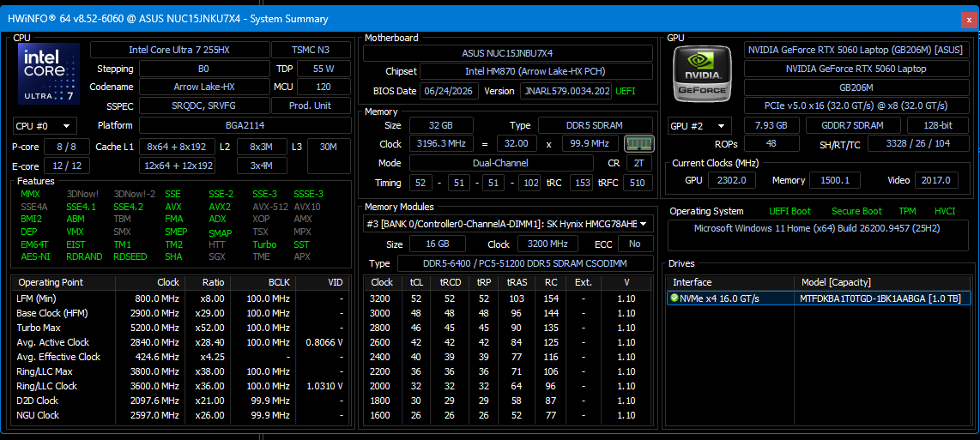980x440 pixels.
Task: Close the System Summary window
Action: coord(970,20)
